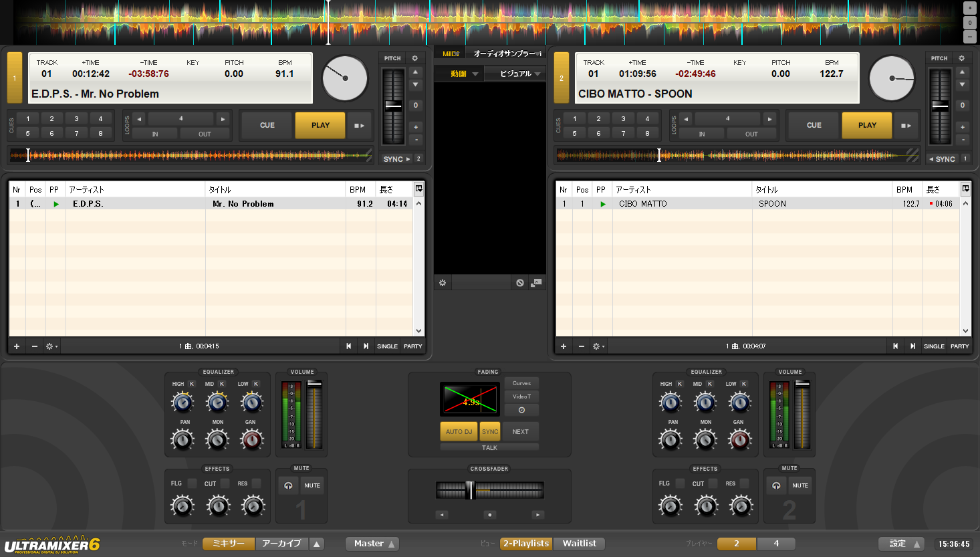Screen dimensions: 980x557
Task: Switch to 4 players
Action: [776, 544]
